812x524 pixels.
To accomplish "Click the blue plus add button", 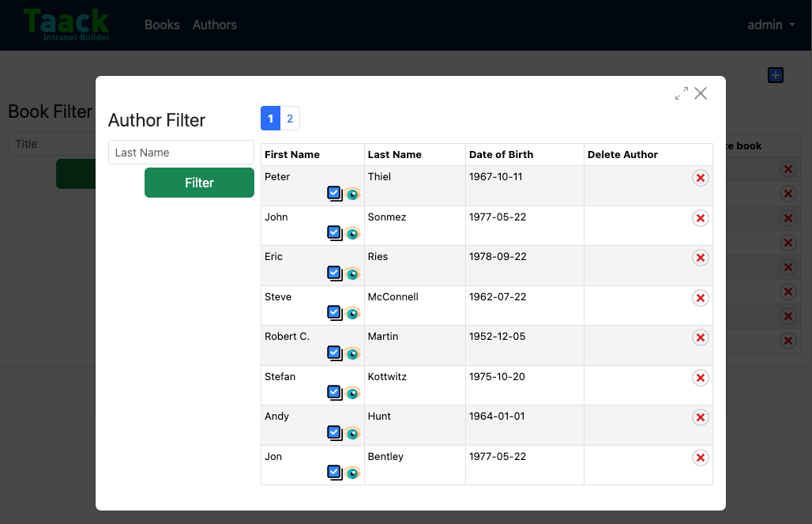I will point(775,75).
